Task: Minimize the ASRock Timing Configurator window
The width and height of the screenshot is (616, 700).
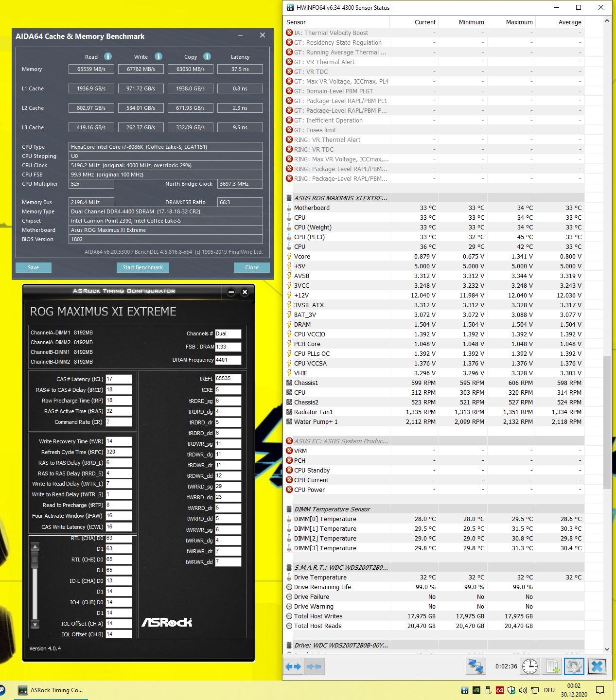Action: pos(231,292)
